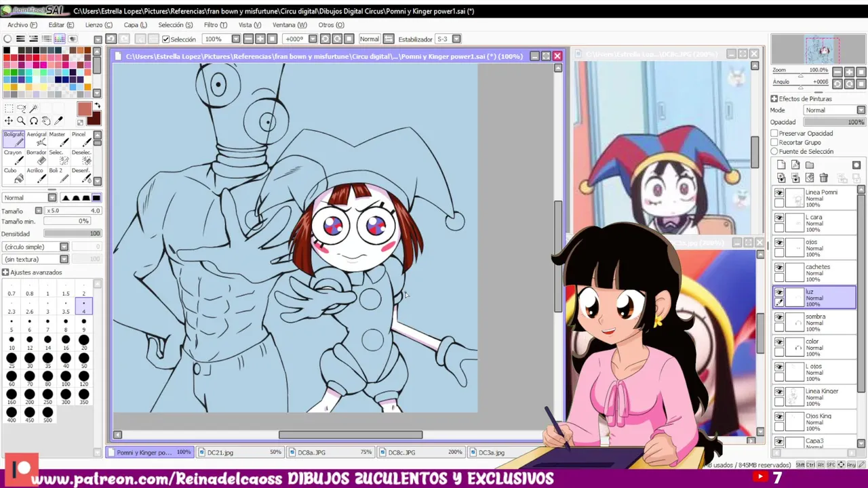This screenshot has height=488, width=868.
Task: Hide the Linea Pomni layer
Action: coord(779,193)
